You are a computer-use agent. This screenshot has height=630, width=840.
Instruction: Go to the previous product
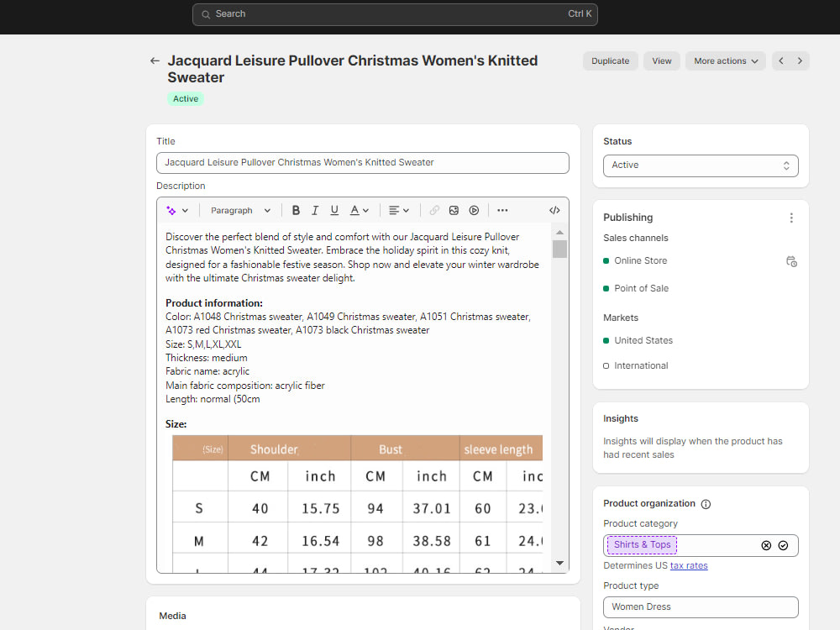pyautogui.click(x=781, y=61)
